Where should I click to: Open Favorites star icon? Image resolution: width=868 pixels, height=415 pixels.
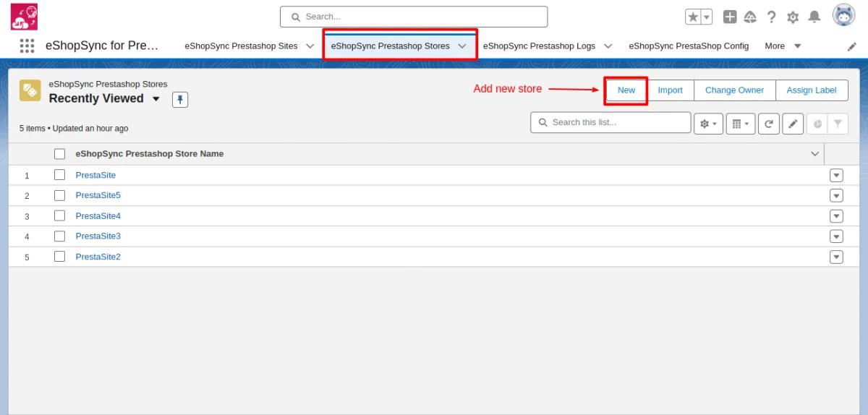point(693,17)
